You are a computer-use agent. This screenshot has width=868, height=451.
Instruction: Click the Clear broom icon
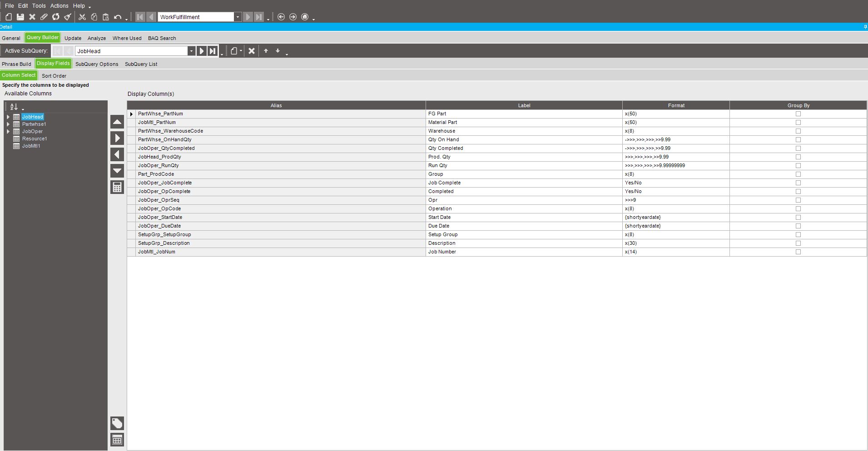coord(68,17)
